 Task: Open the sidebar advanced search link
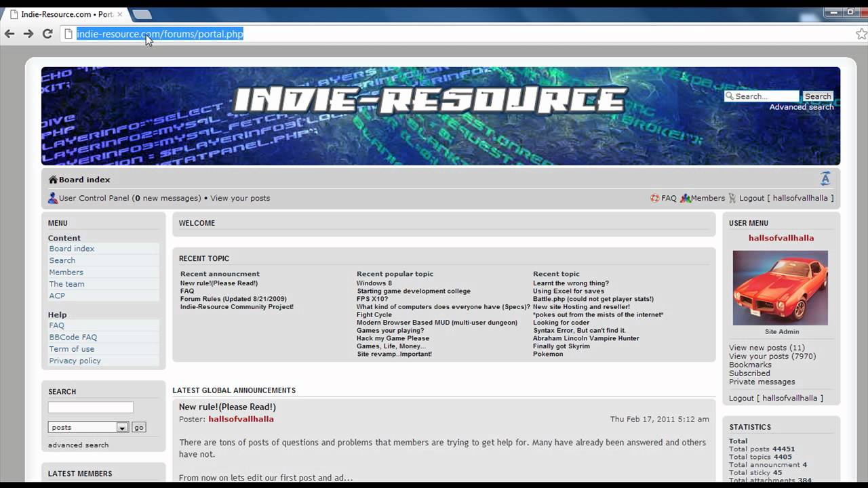click(78, 445)
